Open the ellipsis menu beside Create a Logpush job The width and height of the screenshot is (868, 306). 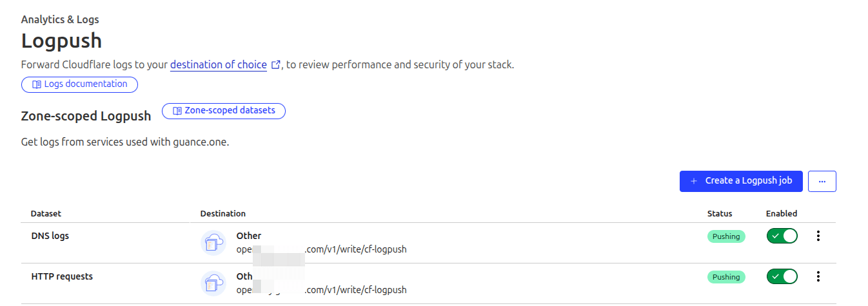tap(822, 181)
